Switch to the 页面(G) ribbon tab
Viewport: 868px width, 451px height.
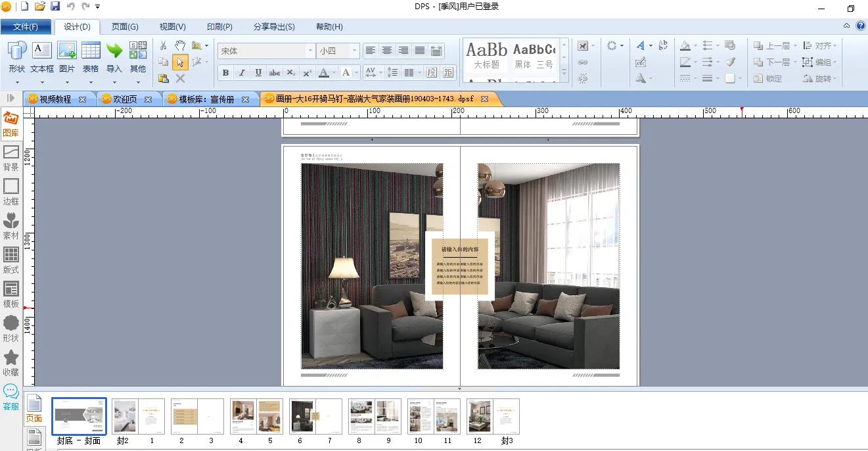click(125, 27)
